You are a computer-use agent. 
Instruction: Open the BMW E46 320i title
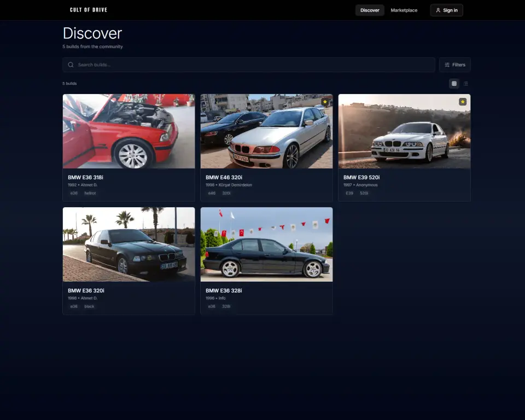tap(224, 177)
